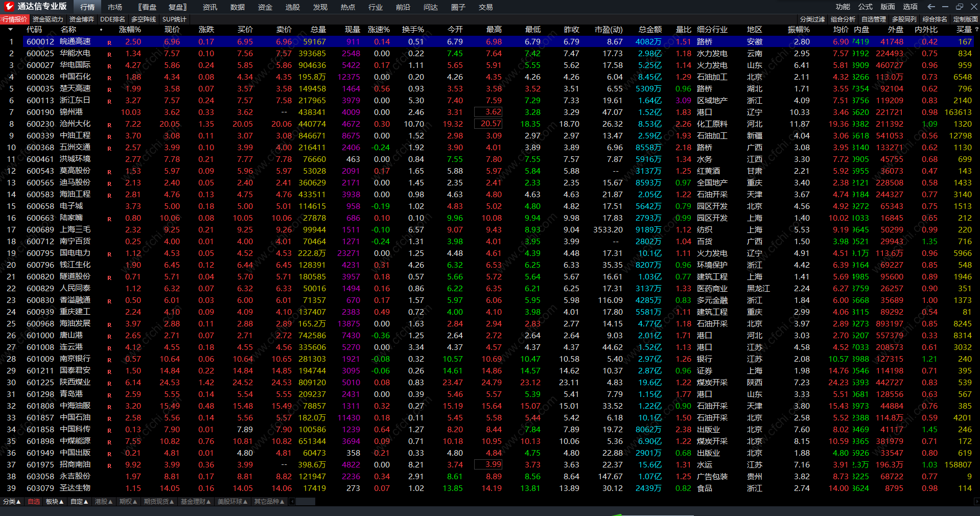Viewport: 980px width, 516px height.
Task: Click the R marker beside 招商南油
Action: click(x=109, y=465)
